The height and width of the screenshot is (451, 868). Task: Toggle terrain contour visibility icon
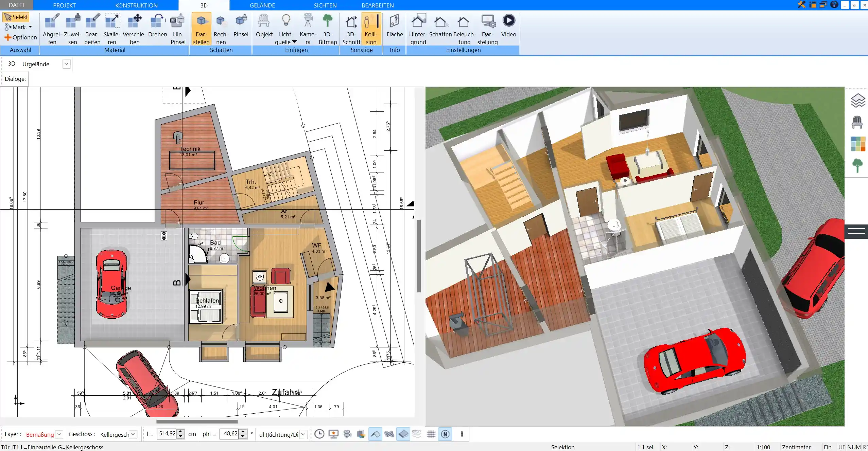point(417,434)
